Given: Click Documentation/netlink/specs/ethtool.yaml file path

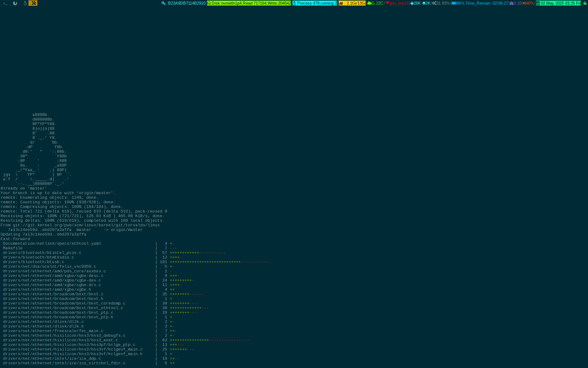Looking at the screenshot, I should coord(52,243).
